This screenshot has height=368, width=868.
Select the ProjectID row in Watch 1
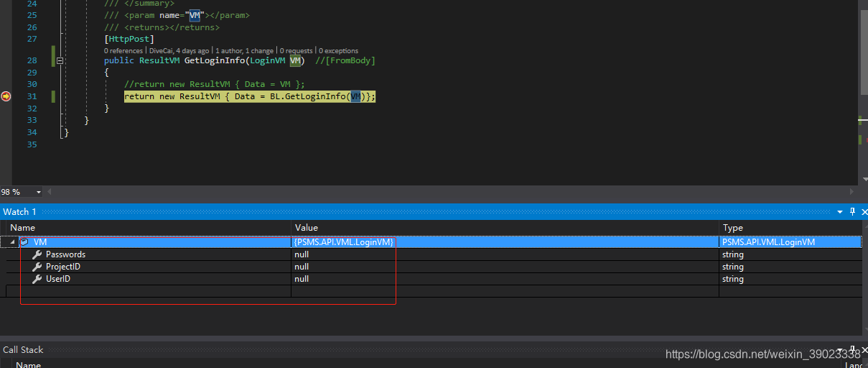434,267
